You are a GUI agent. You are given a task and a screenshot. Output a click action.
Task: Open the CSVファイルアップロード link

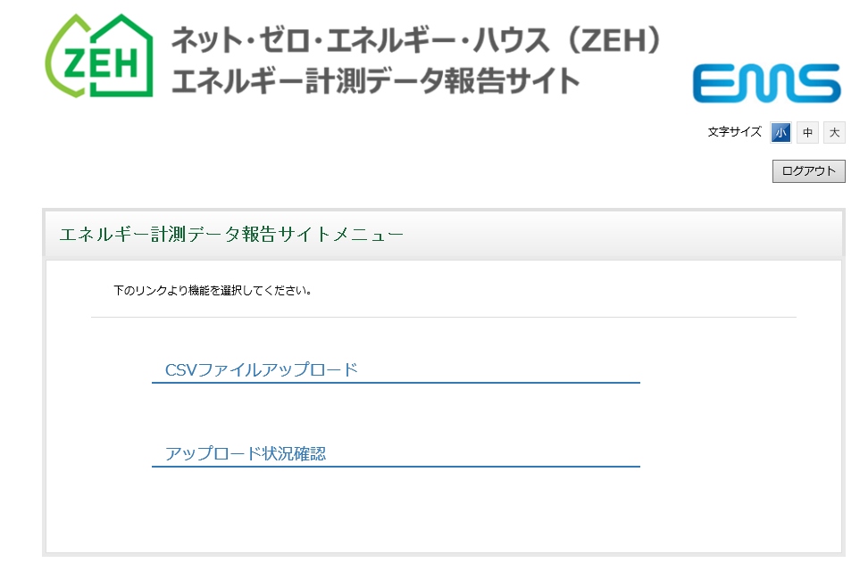[x=262, y=369]
